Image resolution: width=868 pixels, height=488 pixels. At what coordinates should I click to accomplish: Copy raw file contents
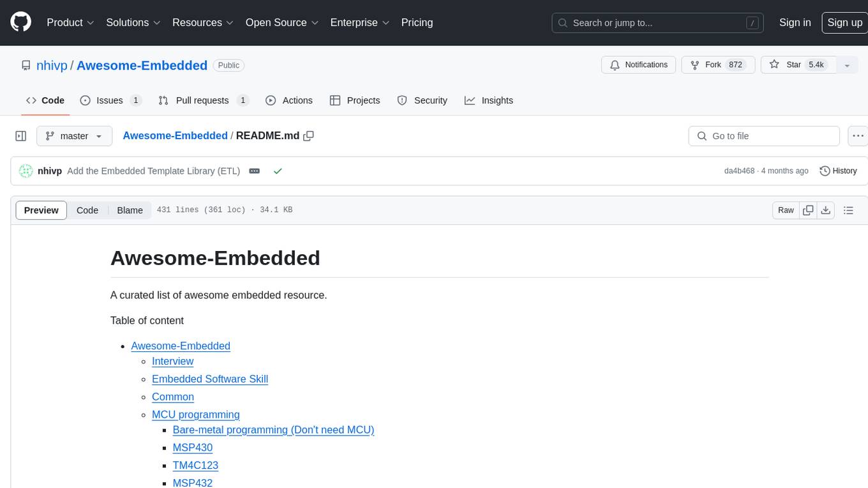(x=809, y=210)
